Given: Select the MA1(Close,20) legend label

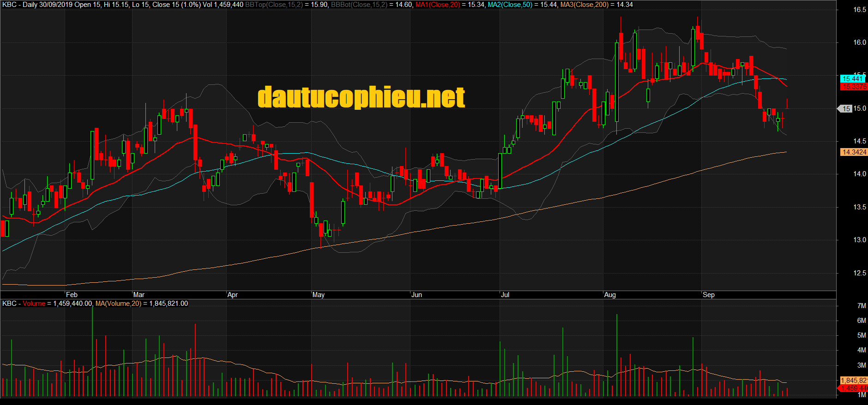Looking at the screenshot, I should 437,5.
